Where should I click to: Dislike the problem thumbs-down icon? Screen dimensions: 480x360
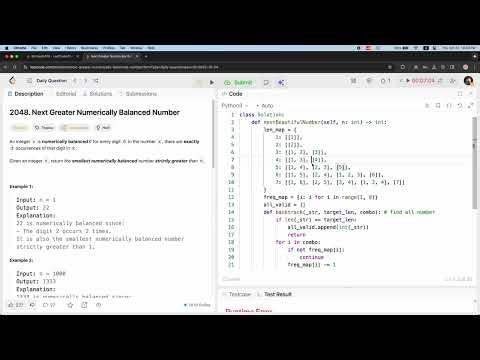coord(32,305)
